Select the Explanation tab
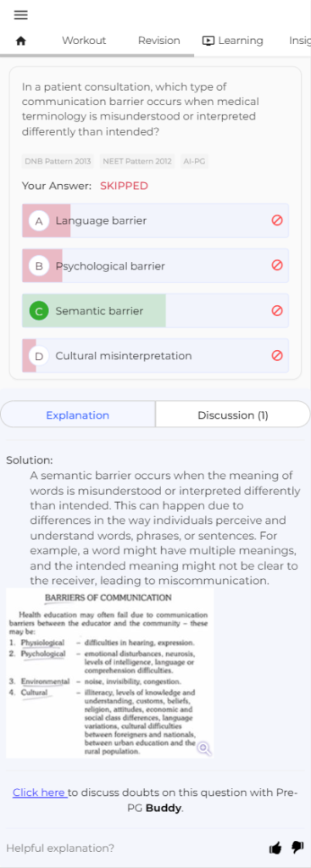311x868 pixels. [77, 415]
